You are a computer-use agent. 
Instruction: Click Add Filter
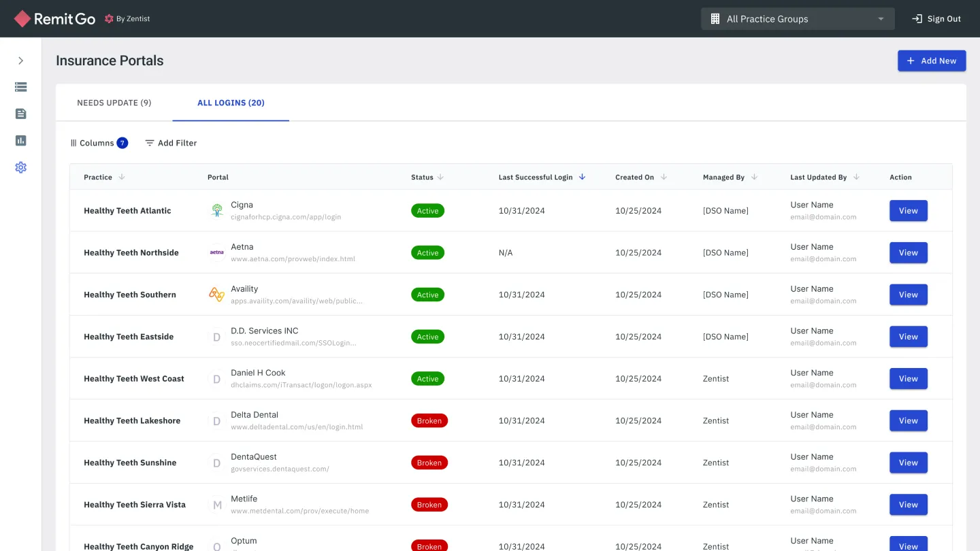(x=171, y=143)
